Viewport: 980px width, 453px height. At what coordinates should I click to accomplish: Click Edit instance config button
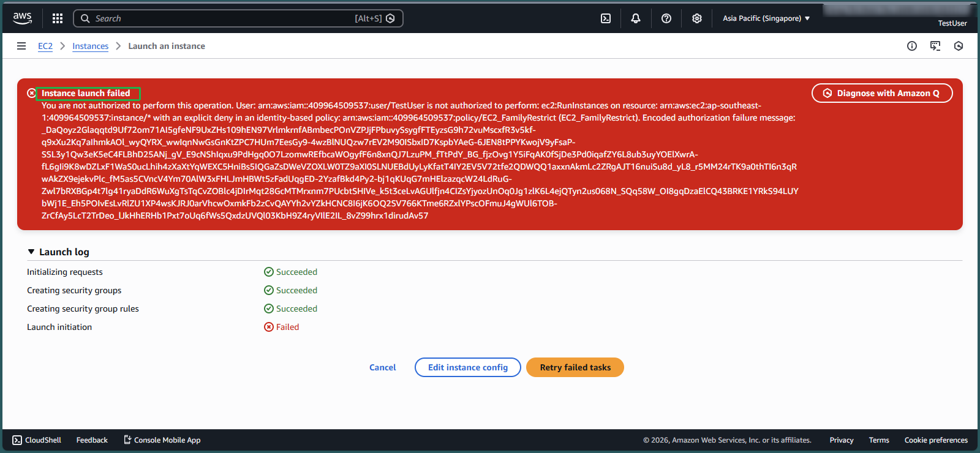tap(468, 367)
